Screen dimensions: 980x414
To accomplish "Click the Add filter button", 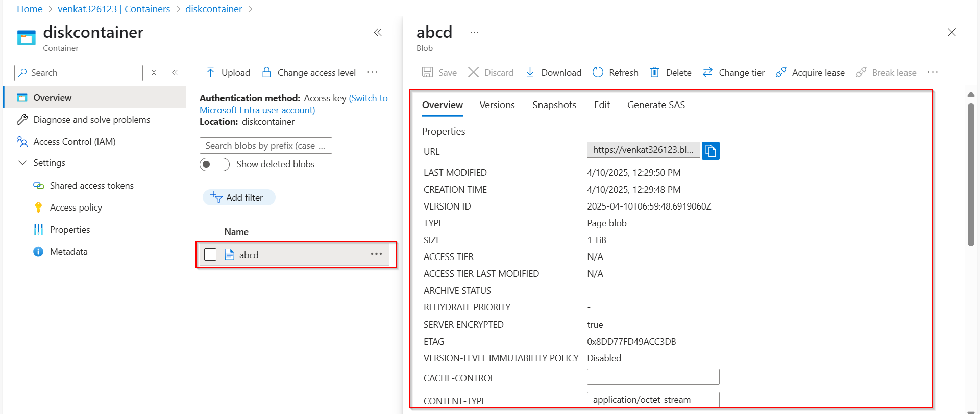I will [x=239, y=197].
